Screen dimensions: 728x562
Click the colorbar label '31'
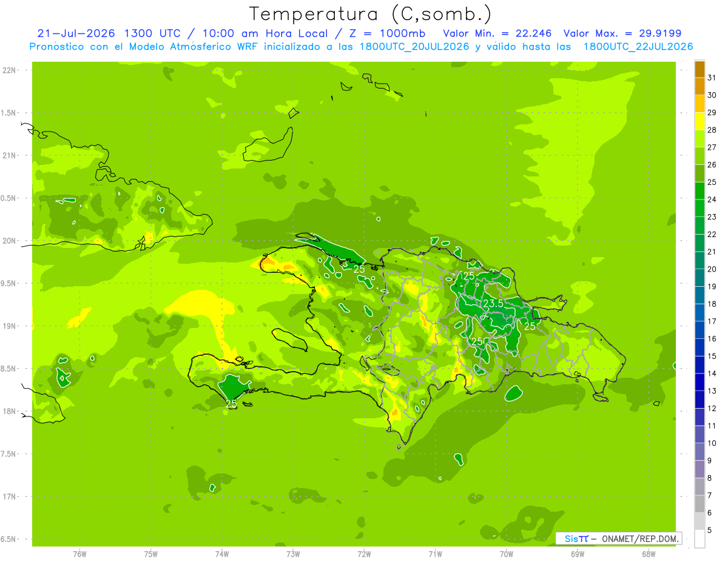(x=712, y=78)
